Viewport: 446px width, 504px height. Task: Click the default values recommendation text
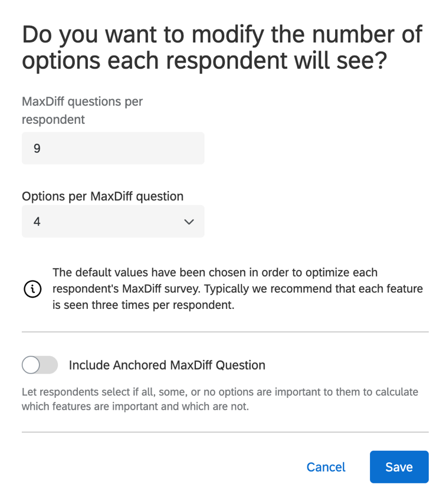click(x=237, y=289)
